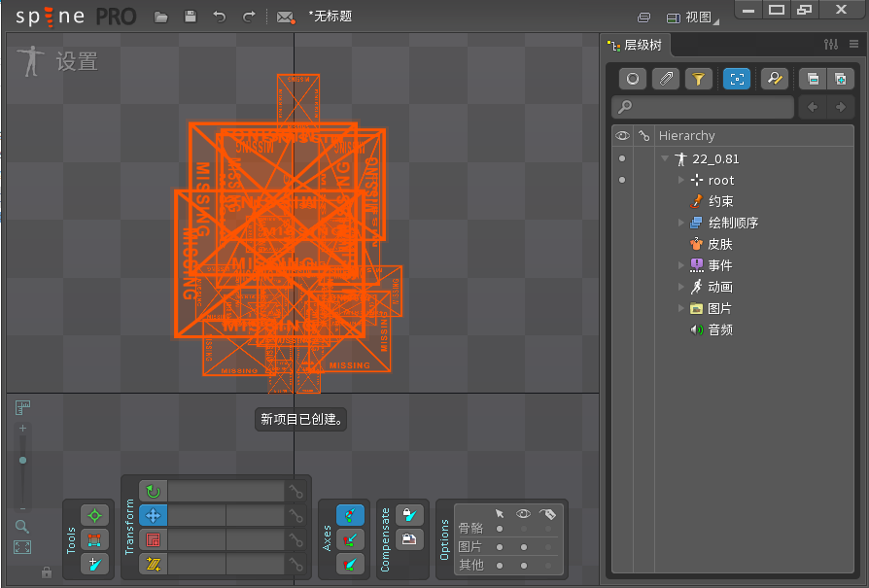Click the eye icon in Options header

(523, 514)
